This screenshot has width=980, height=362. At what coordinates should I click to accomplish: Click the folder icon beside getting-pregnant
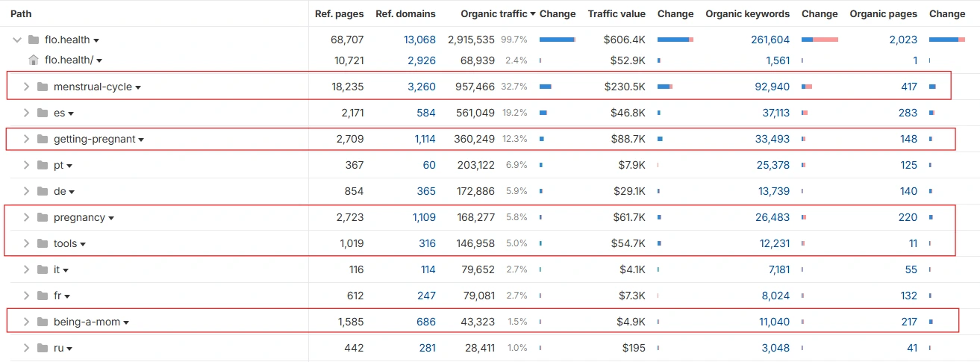tap(42, 139)
